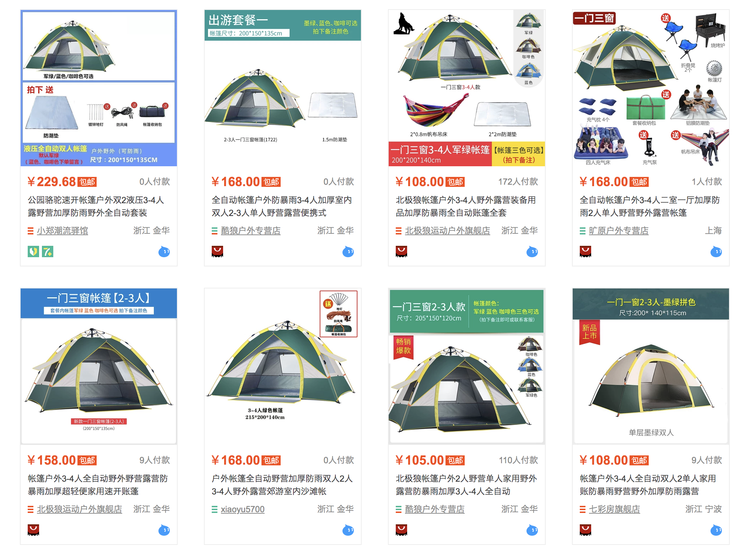Screen dimensions: 756x557
Task: Open the 一门一窗2-3人-墨绿拼色 product image
Action: click(x=651, y=366)
